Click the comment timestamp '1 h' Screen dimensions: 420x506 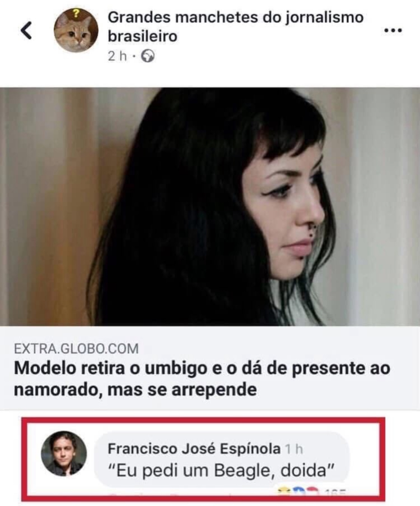click(294, 449)
